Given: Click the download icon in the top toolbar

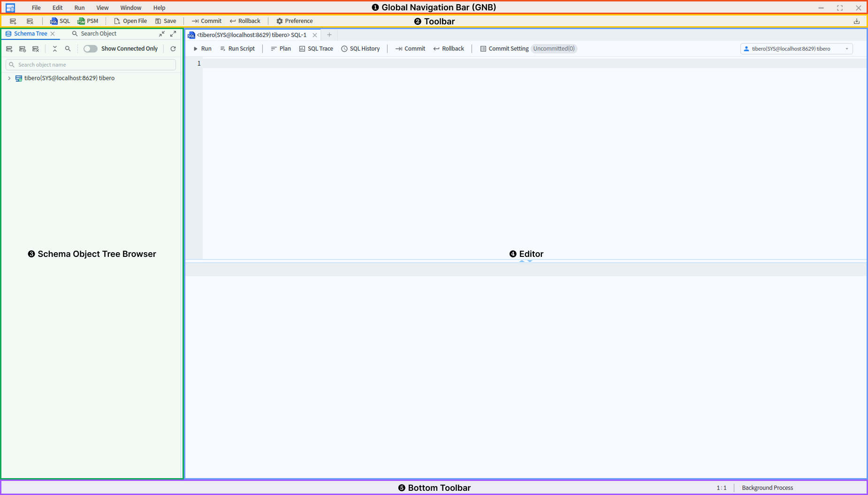Looking at the screenshot, I should [856, 21].
